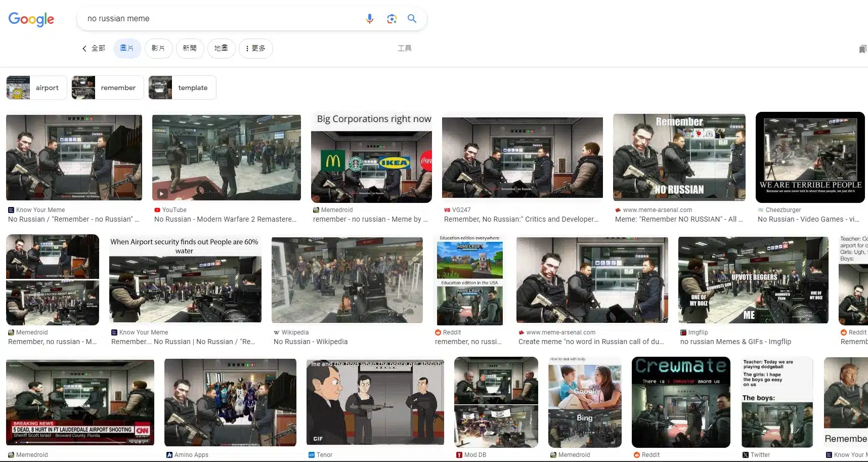Click the back chevron beside 全部
The image size is (868, 462).
click(x=84, y=49)
